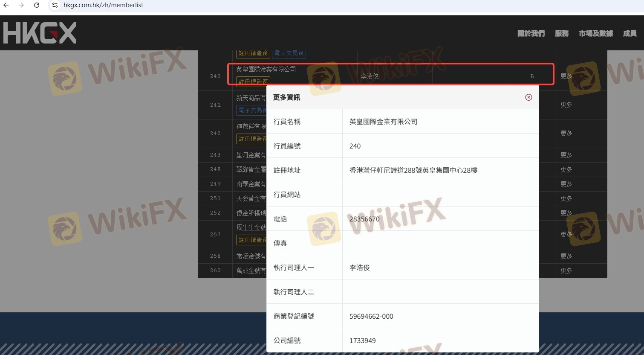Screen dimensions: 644x355
Task: Click the 傳真 label in the popup
Action: coord(280,243)
